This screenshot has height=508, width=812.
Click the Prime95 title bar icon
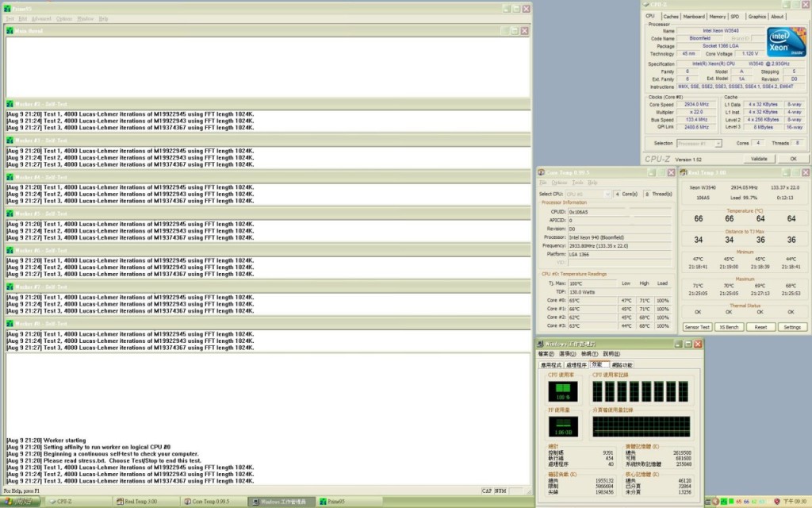click(6, 9)
